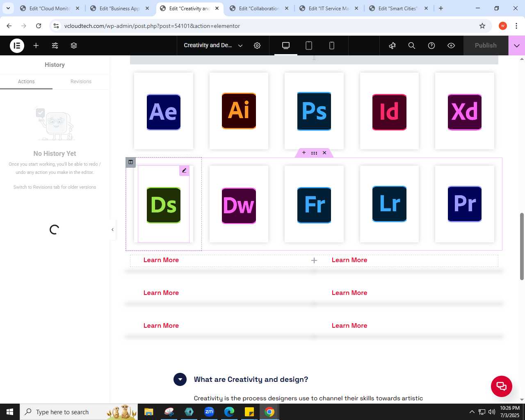Open Windows Start menu
Screen dimensions: 525x420
(10, 412)
